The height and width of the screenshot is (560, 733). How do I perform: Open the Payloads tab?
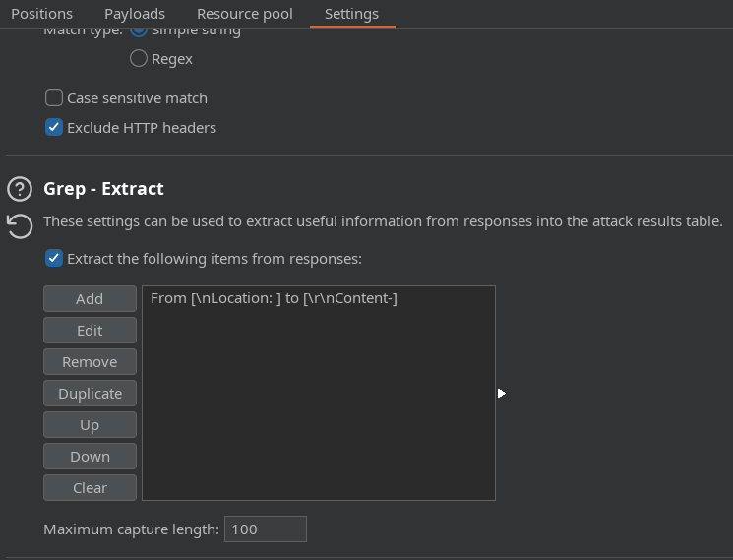point(135,14)
